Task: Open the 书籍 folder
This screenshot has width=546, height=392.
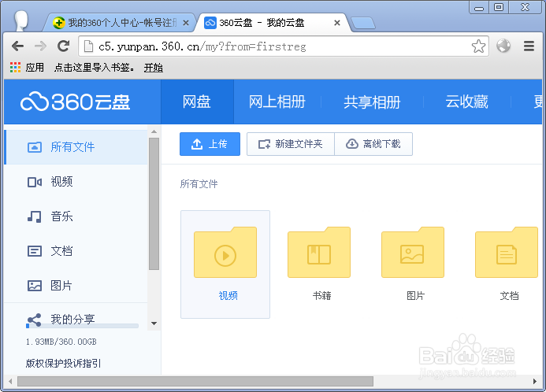Action: click(319, 253)
